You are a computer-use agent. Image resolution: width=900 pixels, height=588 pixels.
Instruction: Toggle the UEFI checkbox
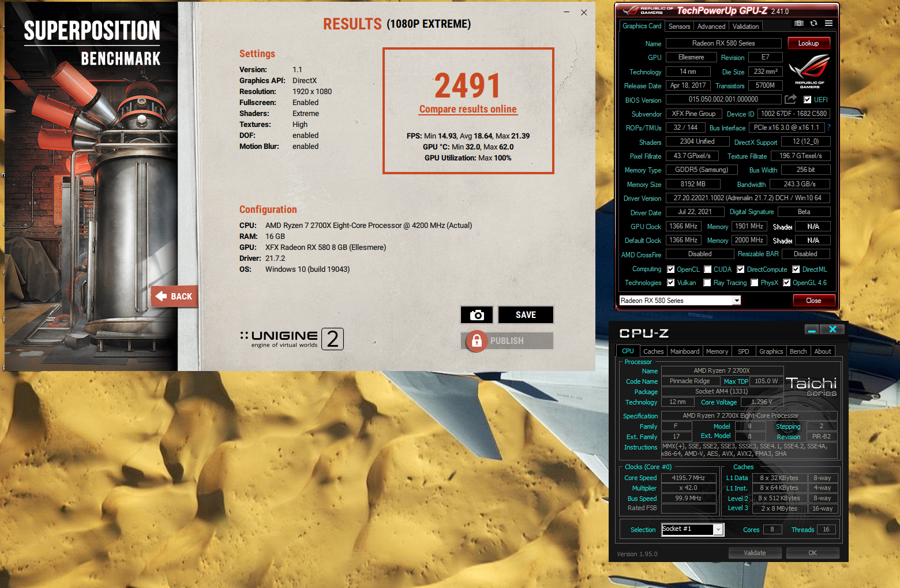(807, 99)
